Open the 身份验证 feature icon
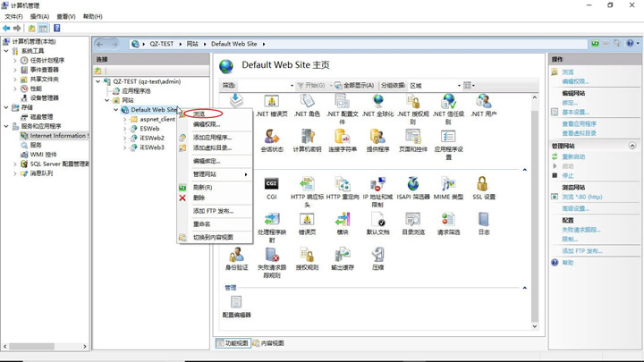This screenshot has width=644, height=362. (236, 257)
